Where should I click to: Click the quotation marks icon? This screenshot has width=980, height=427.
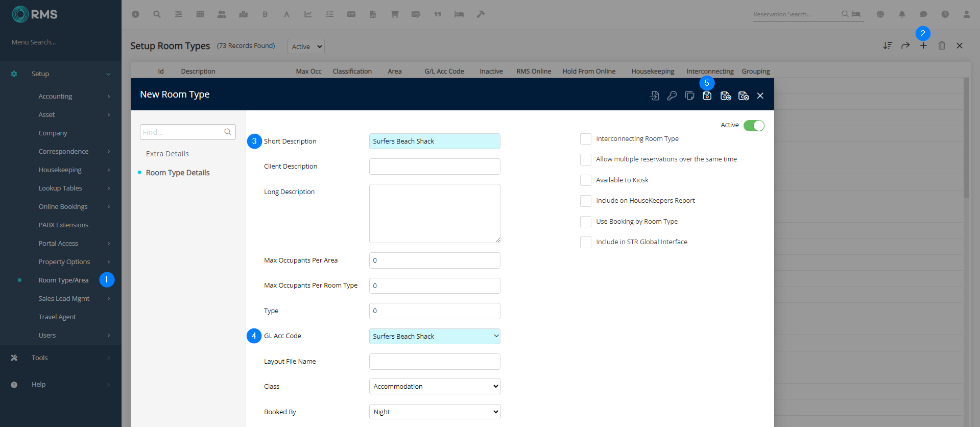[438, 14]
